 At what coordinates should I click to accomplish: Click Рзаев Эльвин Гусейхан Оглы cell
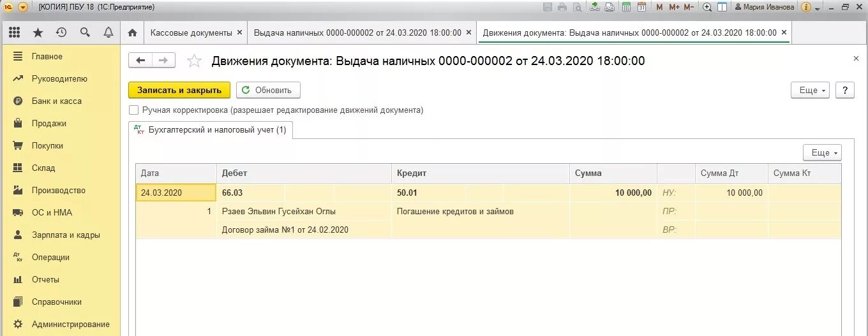[x=304, y=211]
